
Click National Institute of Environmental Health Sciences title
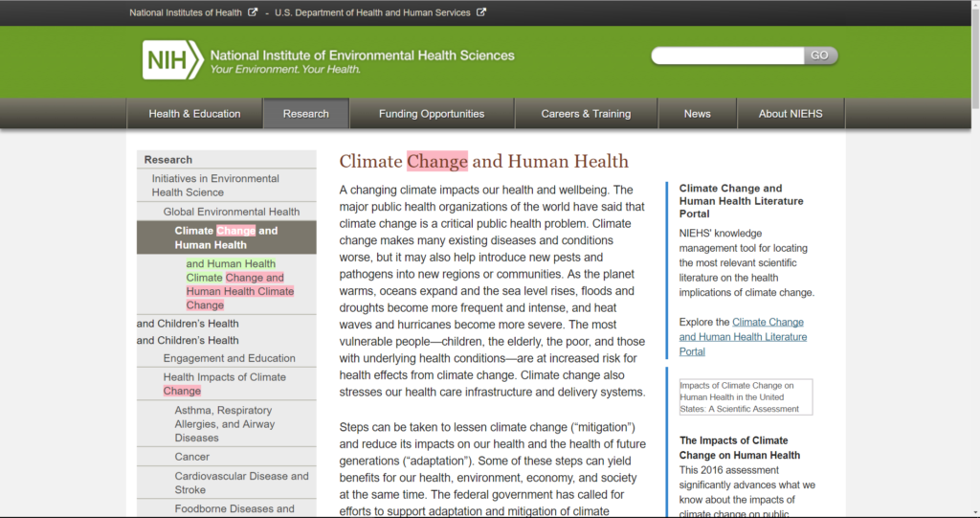(363, 55)
